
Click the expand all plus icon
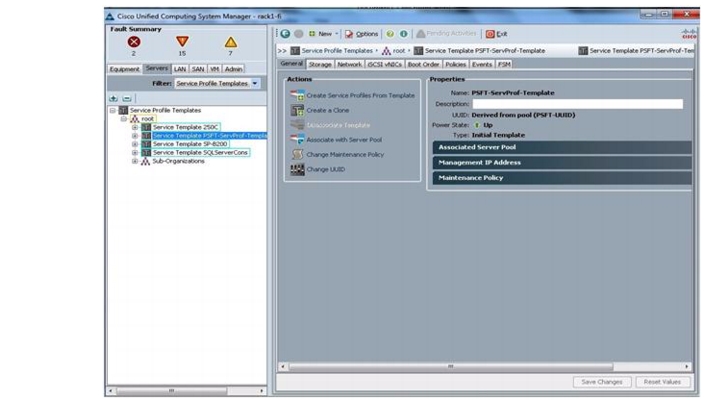coord(114,98)
